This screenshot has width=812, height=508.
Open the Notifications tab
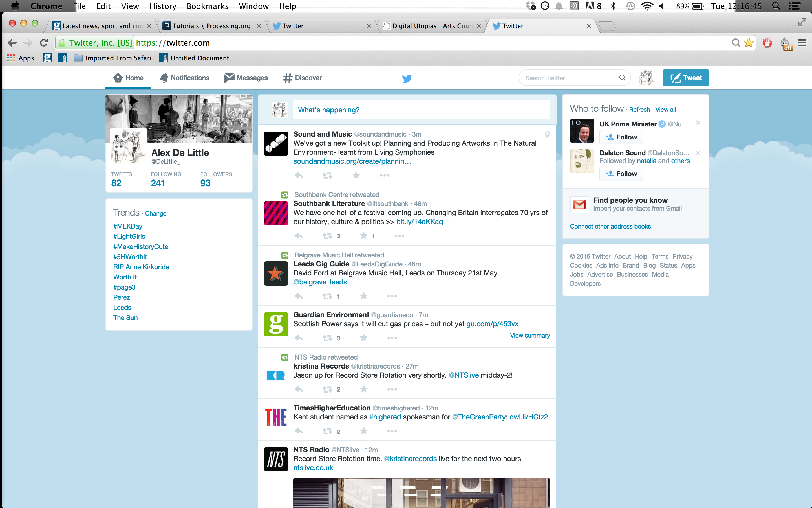tap(184, 78)
